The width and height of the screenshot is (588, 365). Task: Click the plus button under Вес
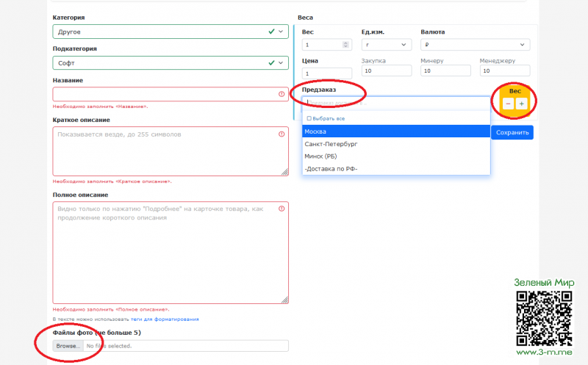click(521, 104)
